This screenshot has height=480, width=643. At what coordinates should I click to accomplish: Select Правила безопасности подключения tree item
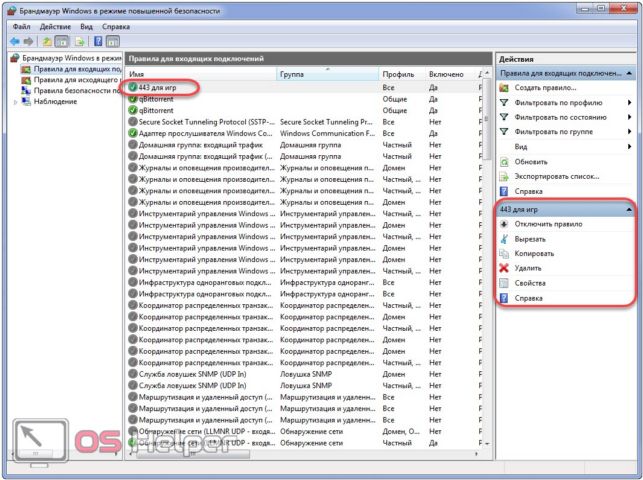pyautogui.click(x=77, y=91)
